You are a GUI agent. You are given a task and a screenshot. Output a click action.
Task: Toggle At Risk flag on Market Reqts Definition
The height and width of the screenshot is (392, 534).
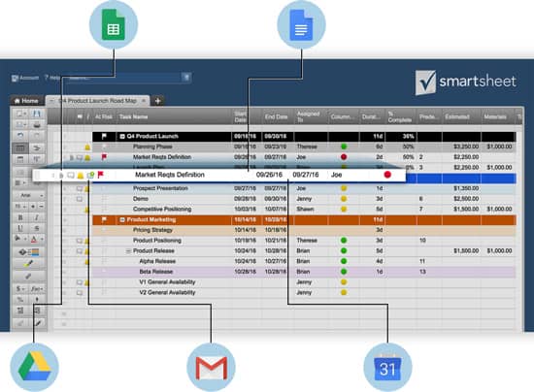point(104,157)
